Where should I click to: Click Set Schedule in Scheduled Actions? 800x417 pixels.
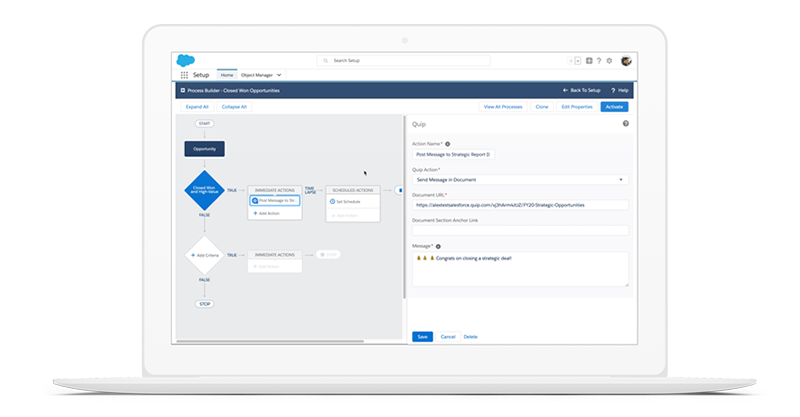[x=348, y=202]
